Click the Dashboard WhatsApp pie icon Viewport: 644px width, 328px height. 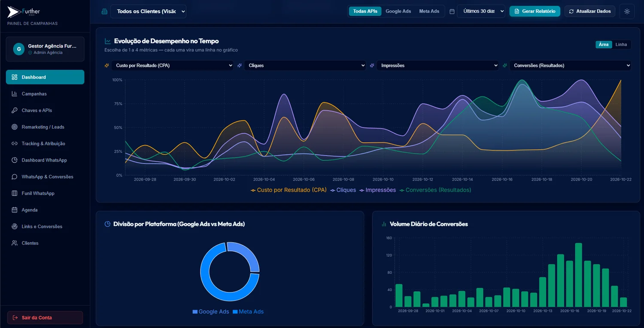click(14, 160)
